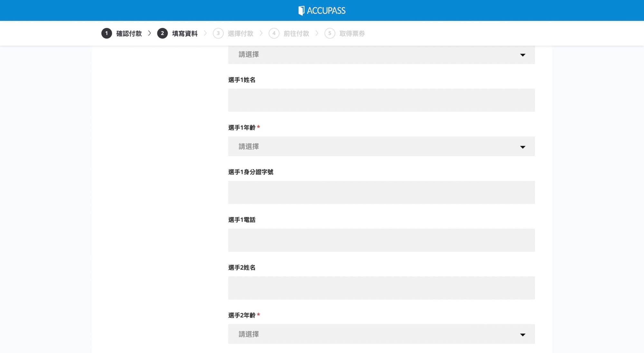Click the chevron after 前往付款 step
The image size is (644, 353).
(x=317, y=33)
